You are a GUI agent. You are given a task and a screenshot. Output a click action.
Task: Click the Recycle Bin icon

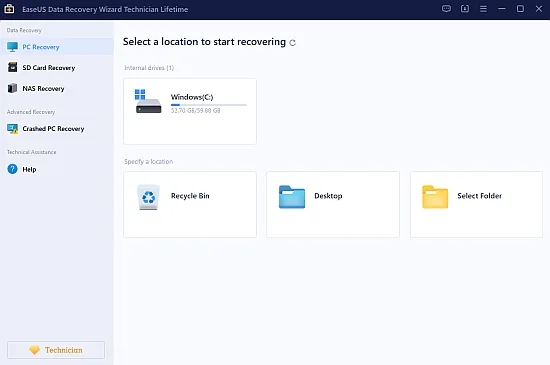148,197
